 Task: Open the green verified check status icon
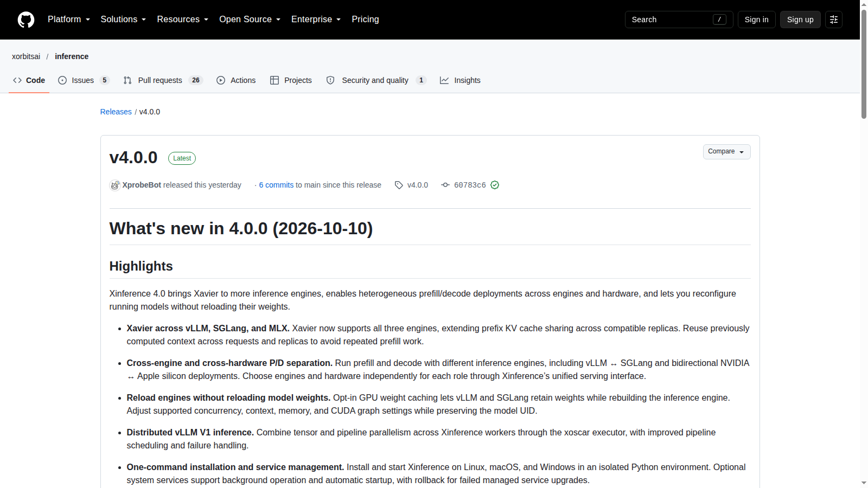click(495, 185)
